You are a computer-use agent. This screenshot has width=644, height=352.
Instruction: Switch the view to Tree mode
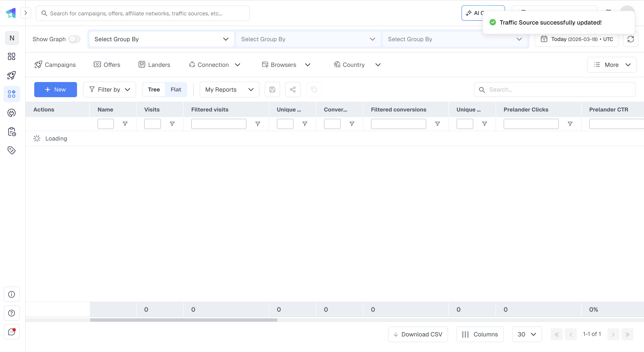tap(154, 89)
